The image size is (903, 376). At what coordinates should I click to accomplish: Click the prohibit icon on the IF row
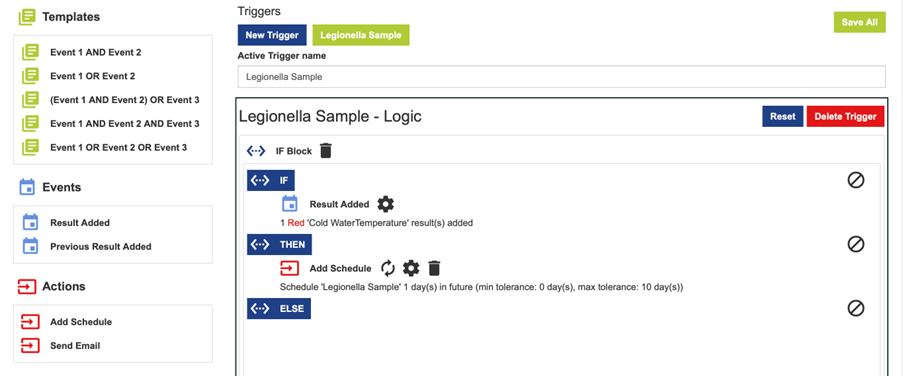click(856, 180)
